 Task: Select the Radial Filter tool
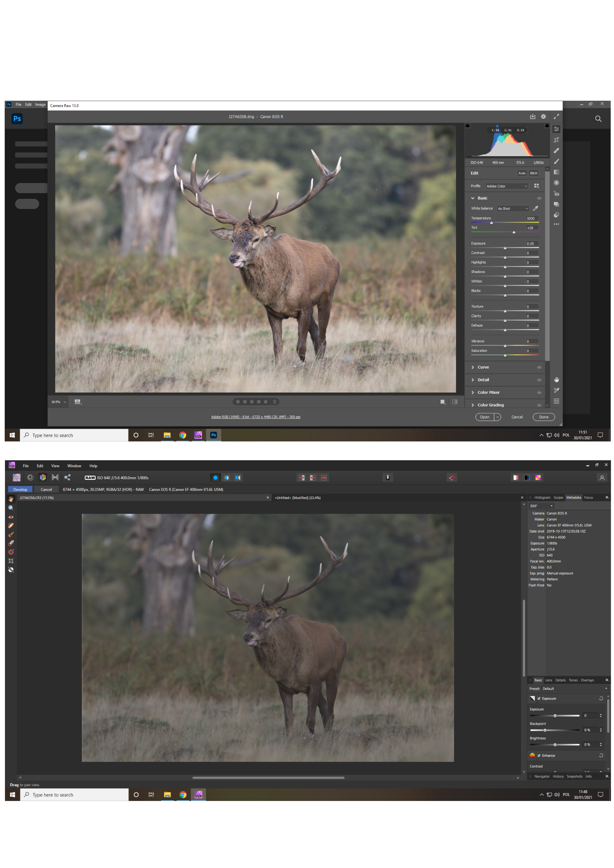point(556,183)
